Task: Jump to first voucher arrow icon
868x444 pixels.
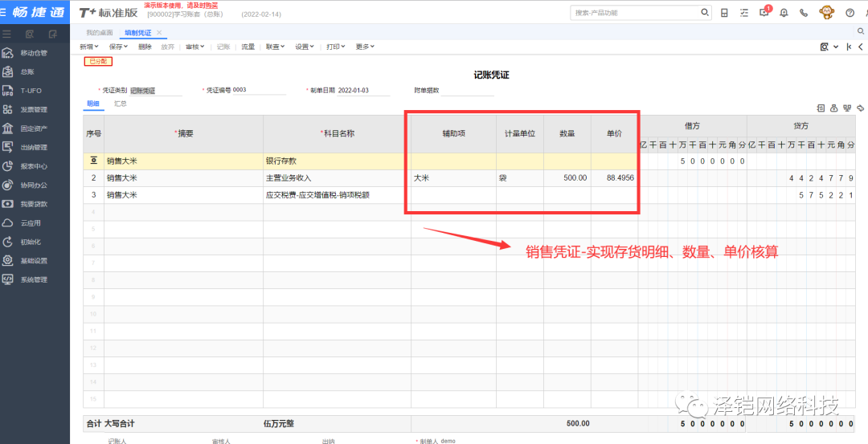Action: 850,47
